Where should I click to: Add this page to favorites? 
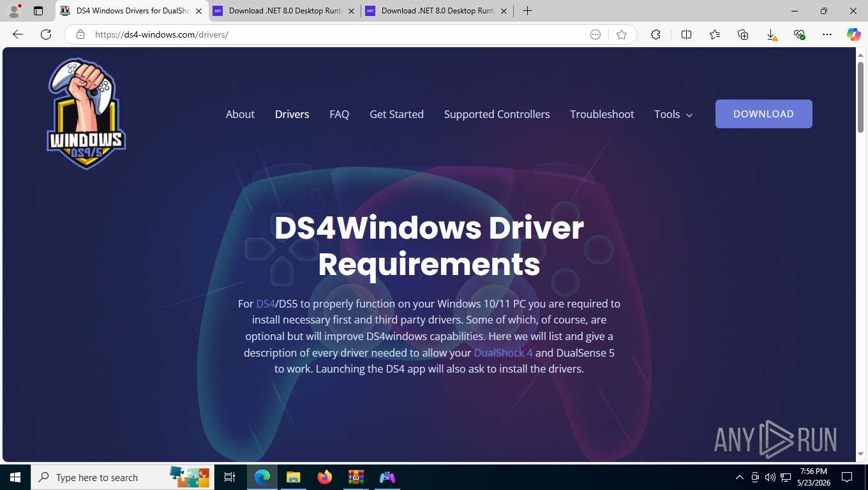coord(622,34)
